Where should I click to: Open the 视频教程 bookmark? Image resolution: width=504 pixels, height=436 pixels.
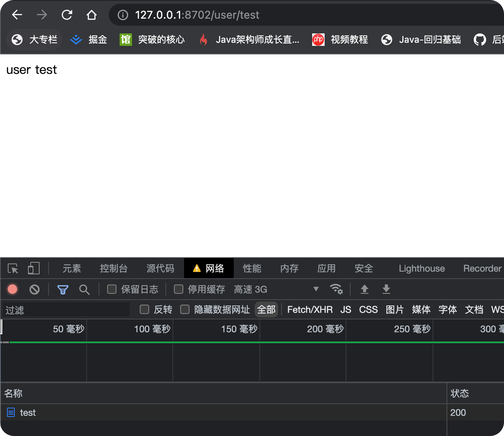[x=340, y=39]
